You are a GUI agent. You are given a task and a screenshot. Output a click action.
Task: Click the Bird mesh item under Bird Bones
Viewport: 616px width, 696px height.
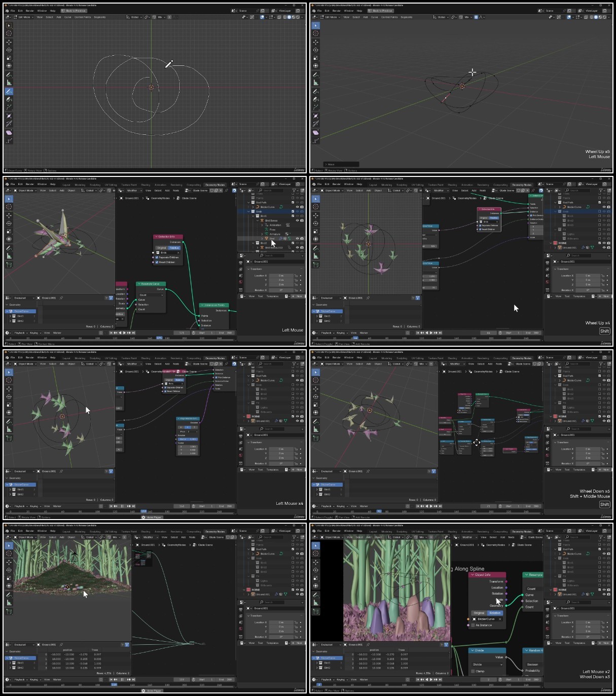272,238
